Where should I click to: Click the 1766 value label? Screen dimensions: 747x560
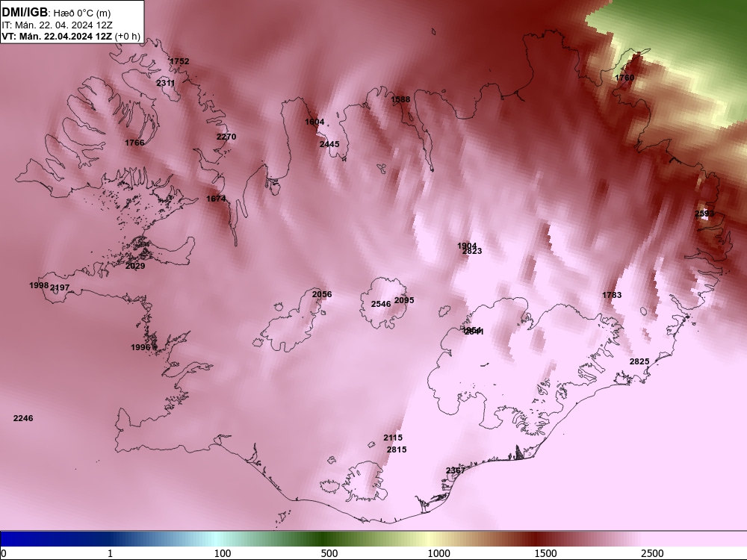(x=134, y=143)
